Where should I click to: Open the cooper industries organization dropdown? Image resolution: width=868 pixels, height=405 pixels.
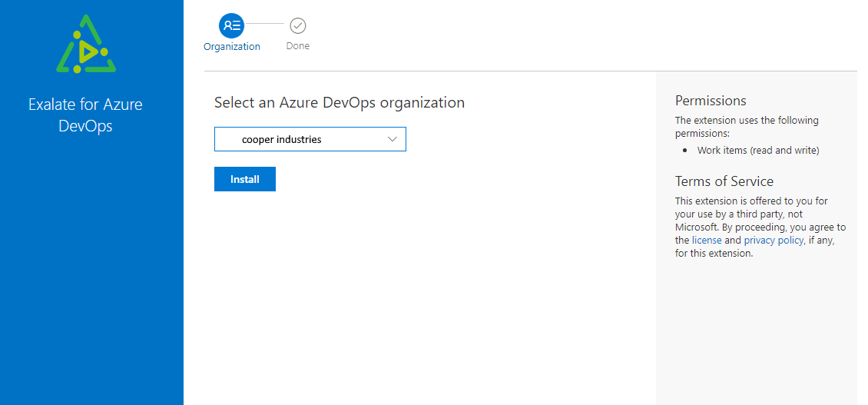click(310, 139)
